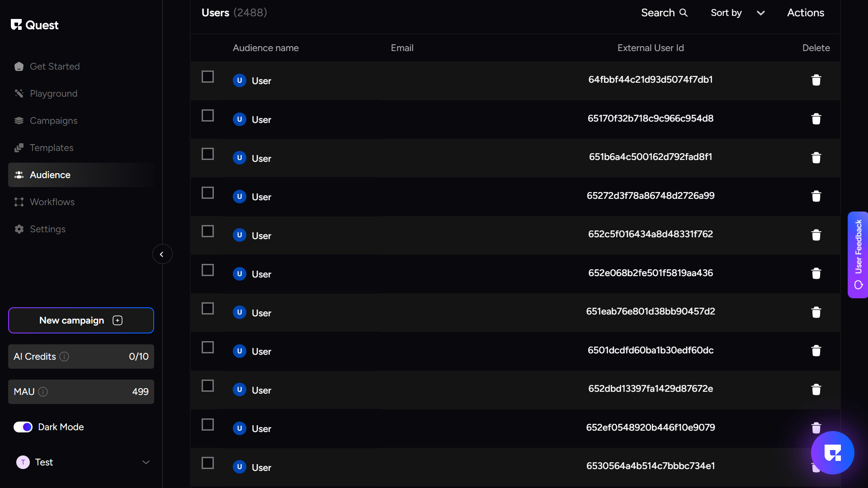Open Campaigns in the sidebar
The width and height of the screenshot is (868, 488).
pyautogui.click(x=53, y=121)
